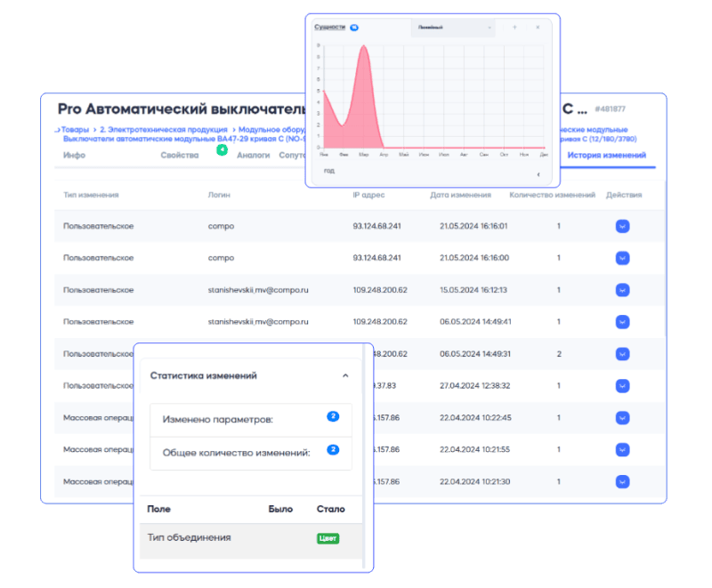
Task: Open actions for the 27.04.2024 12:38:32 entry
Action: tap(622, 386)
